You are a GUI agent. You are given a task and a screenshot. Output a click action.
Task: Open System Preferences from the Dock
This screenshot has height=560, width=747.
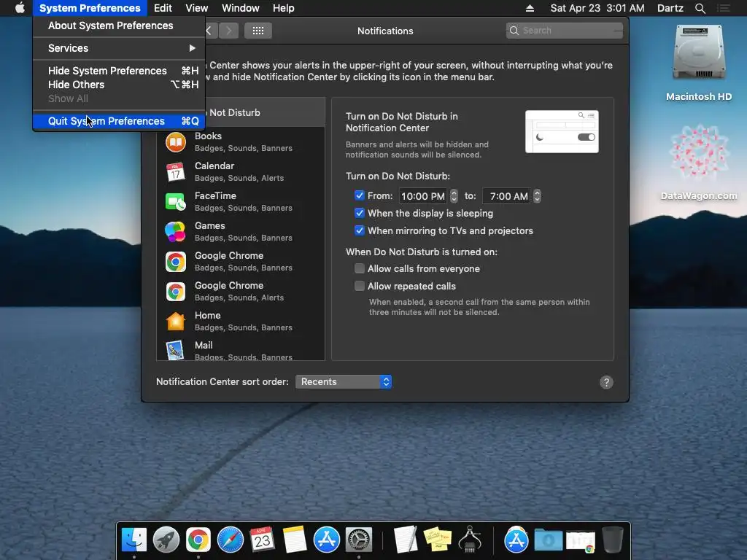point(359,540)
